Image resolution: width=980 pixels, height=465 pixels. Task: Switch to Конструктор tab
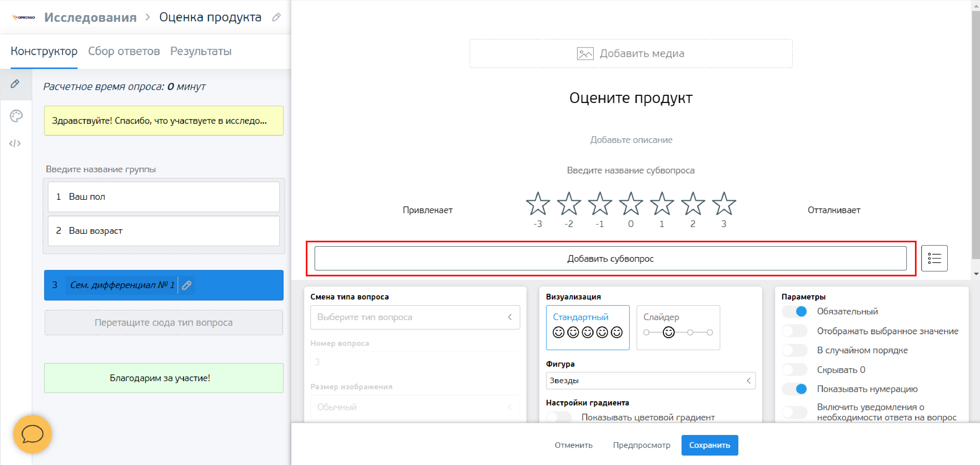(x=44, y=51)
